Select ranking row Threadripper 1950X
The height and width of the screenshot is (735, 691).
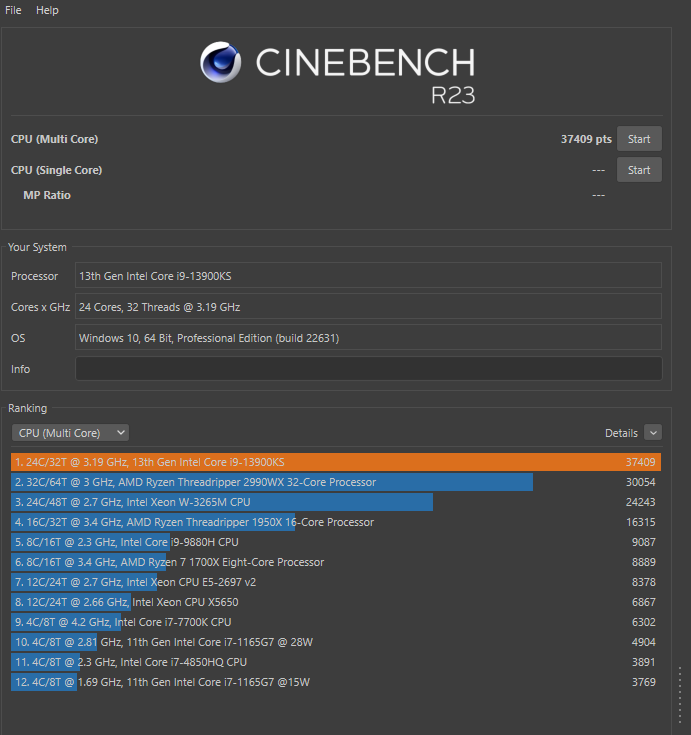point(336,522)
